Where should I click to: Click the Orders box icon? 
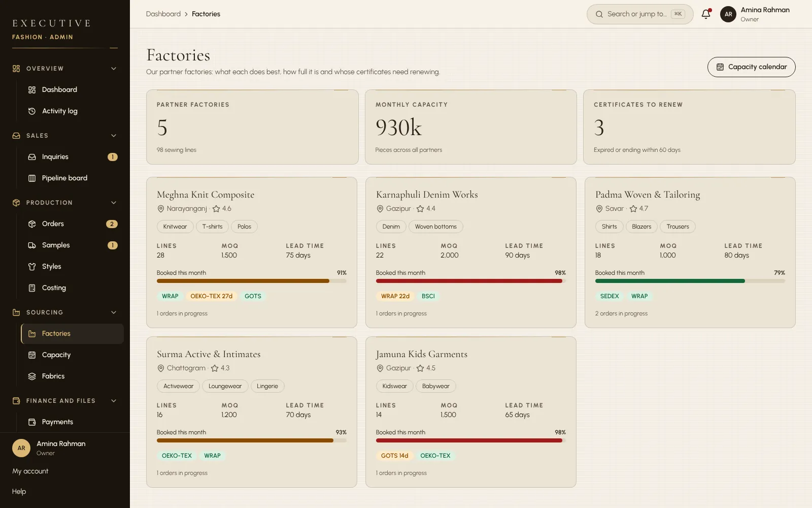click(x=32, y=224)
